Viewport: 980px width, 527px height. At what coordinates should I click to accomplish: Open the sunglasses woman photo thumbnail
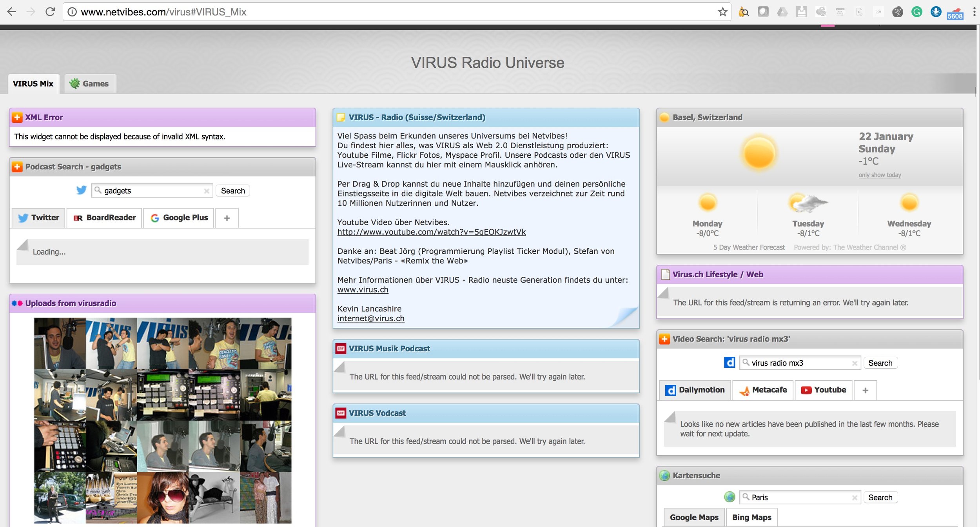pyautogui.click(x=163, y=498)
